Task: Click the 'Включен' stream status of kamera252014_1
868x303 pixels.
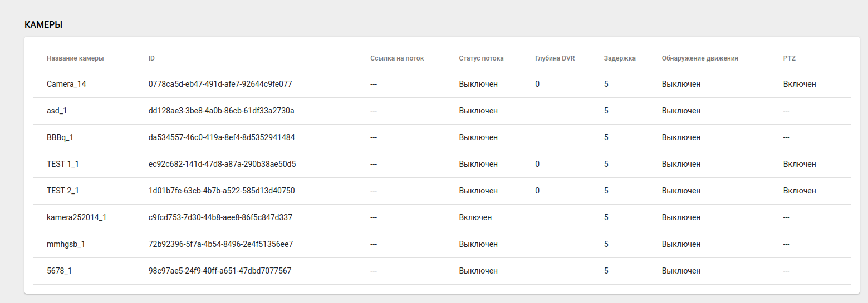Action: tap(475, 217)
